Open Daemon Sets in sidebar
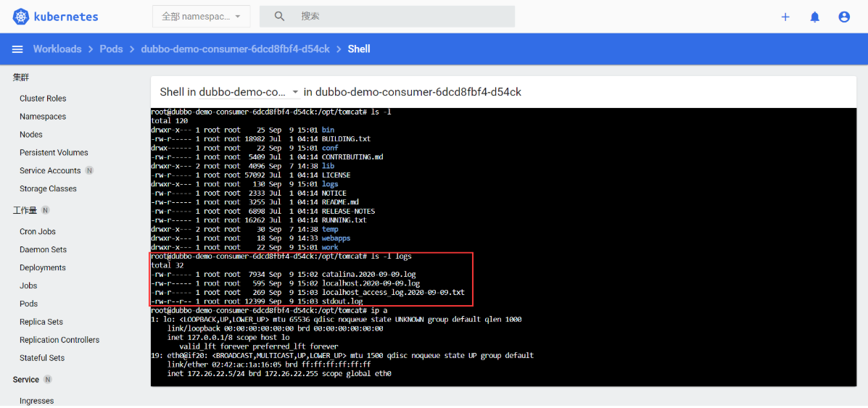 (44, 250)
